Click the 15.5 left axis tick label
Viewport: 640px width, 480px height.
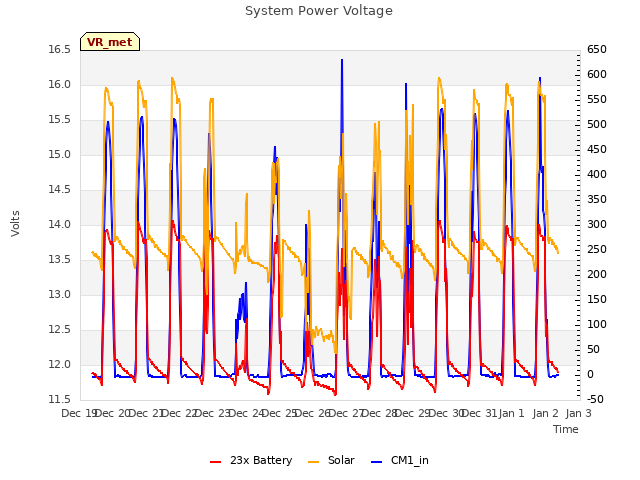[60, 120]
